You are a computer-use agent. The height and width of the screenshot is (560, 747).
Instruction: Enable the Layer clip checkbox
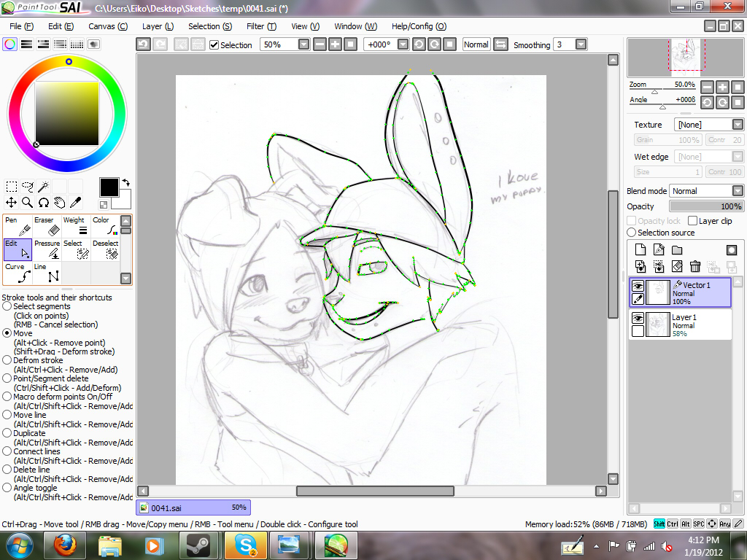[x=693, y=221]
